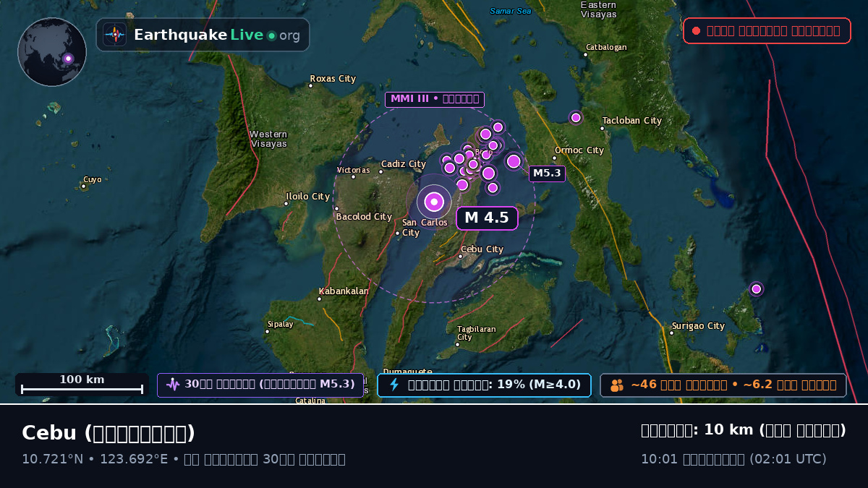
Task: Click the EarthquakeLive.org site title
Action: click(217, 35)
